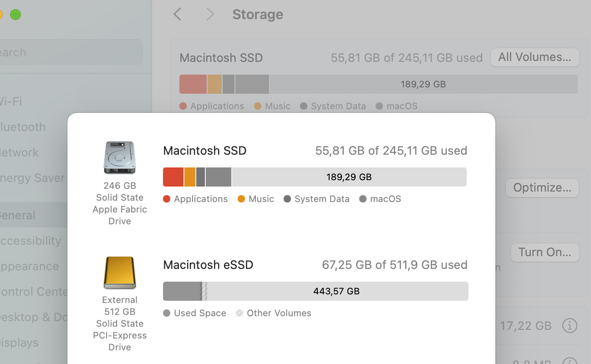This screenshot has height=364, width=591.
Task: Click the Optimize storage button
Action: tap(542, 187)
